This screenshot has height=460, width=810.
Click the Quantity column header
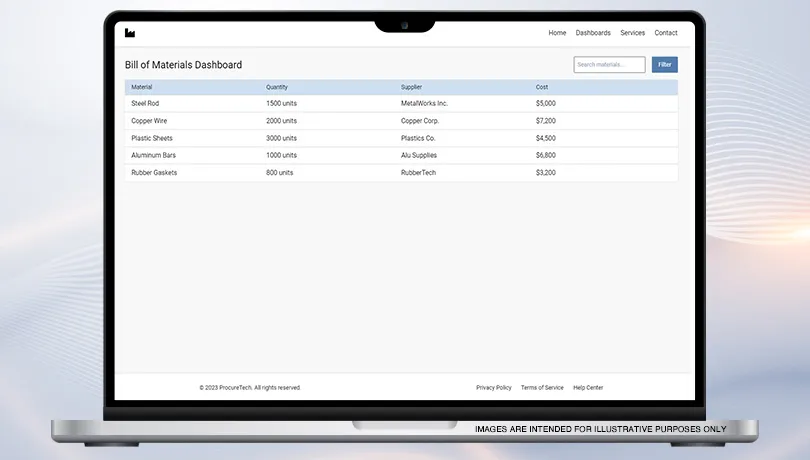pos(277,87)
